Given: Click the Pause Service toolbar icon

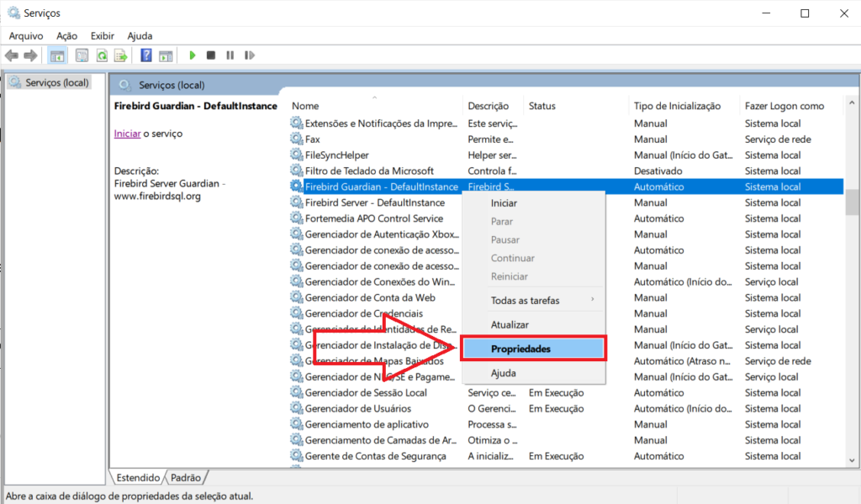Looking at the screenshot, I should [230, 55].
